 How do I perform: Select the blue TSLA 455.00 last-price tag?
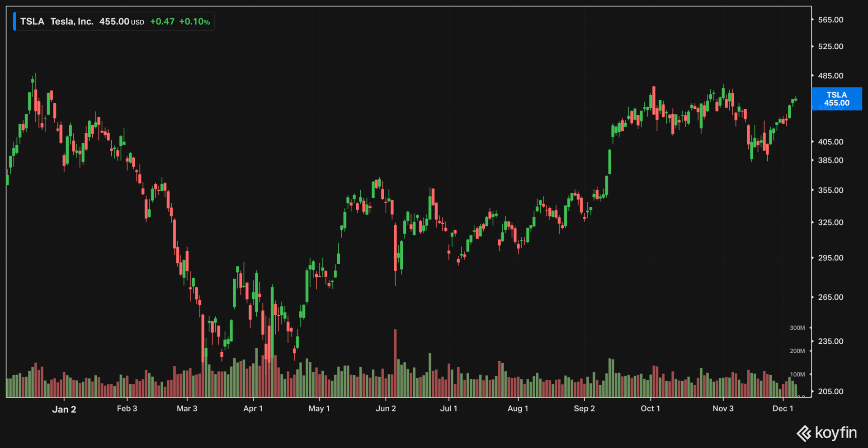pyautogui.click(x=837, y=99)
